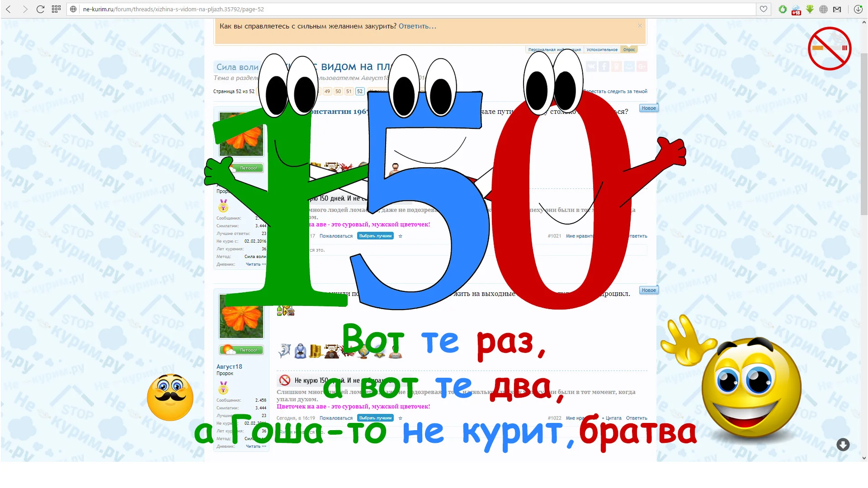Reload the page with the refresh icon
868x488 pixels.
pos(40,9)
